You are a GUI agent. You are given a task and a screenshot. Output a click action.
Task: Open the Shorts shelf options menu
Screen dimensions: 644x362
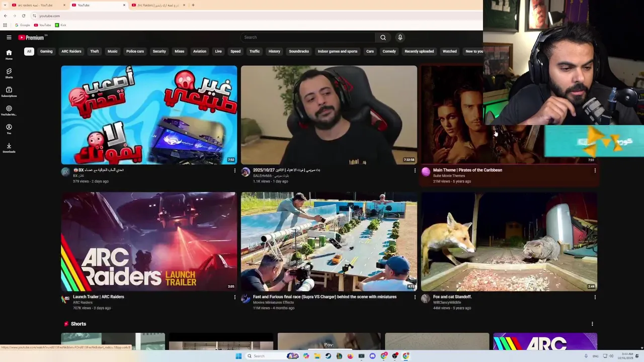(592, 324)
